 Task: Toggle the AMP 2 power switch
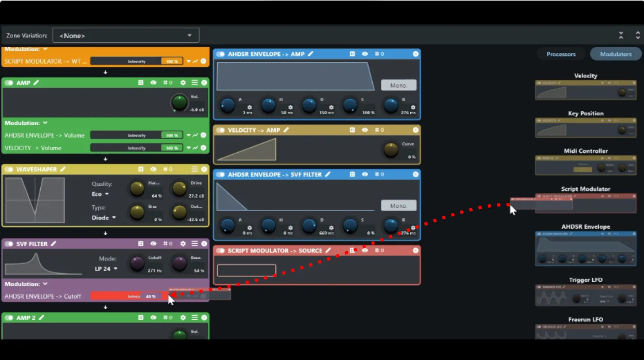coord(9,318)
